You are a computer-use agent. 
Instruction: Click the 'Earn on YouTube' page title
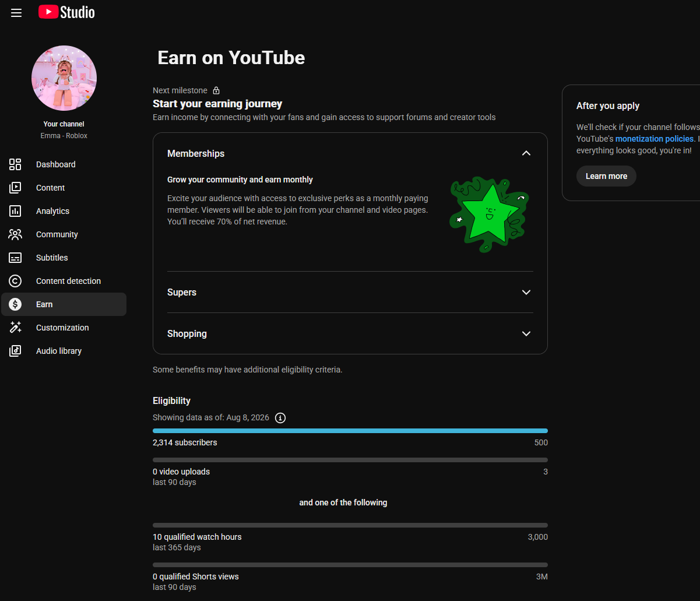(x=231, y=58)
